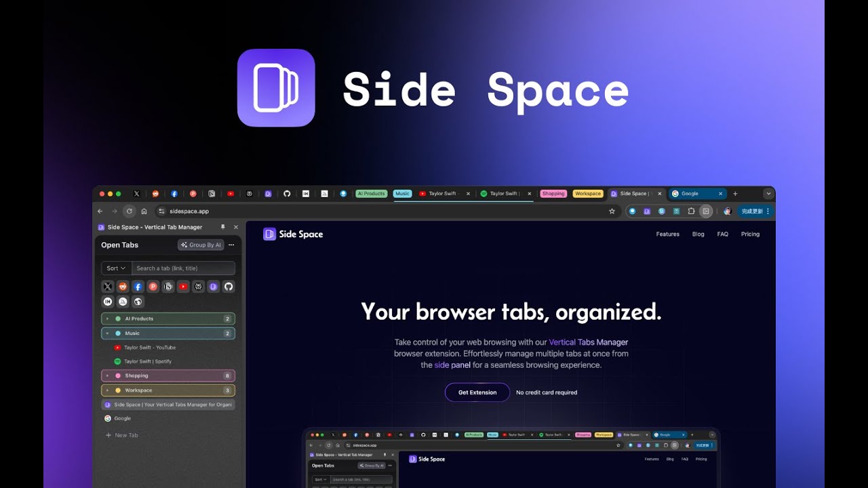Screen dimensions: 868x488
Task: Open the pinned Notion icon in Open Tabs panel
Action: pyautogui.click(x=168, y=287)
